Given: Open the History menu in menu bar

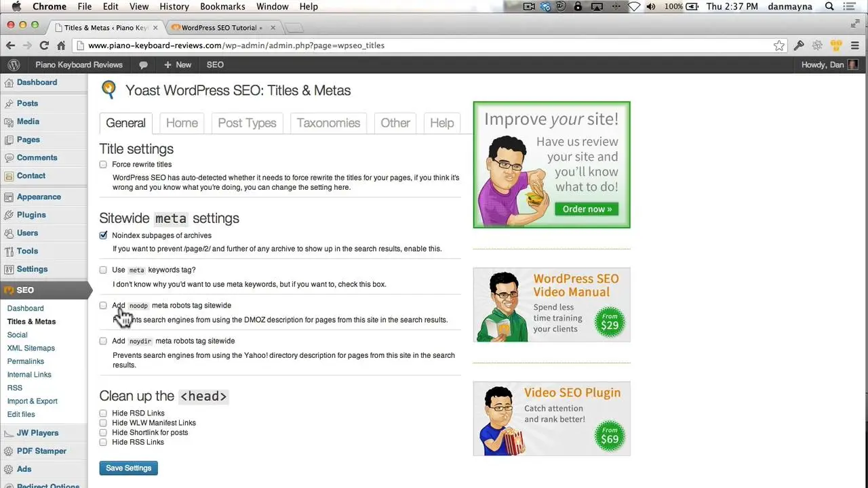Looking at the screenshot, I should 174,6.
